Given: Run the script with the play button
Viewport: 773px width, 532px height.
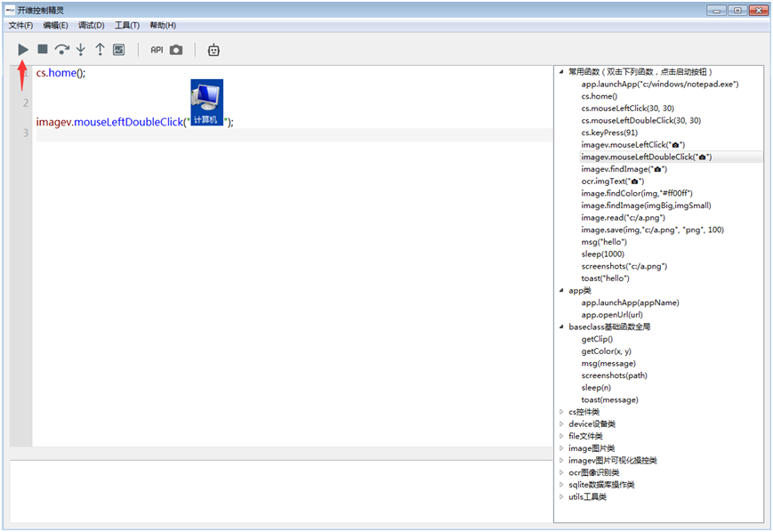Looking at the screenshot, I should coord(23,49).
